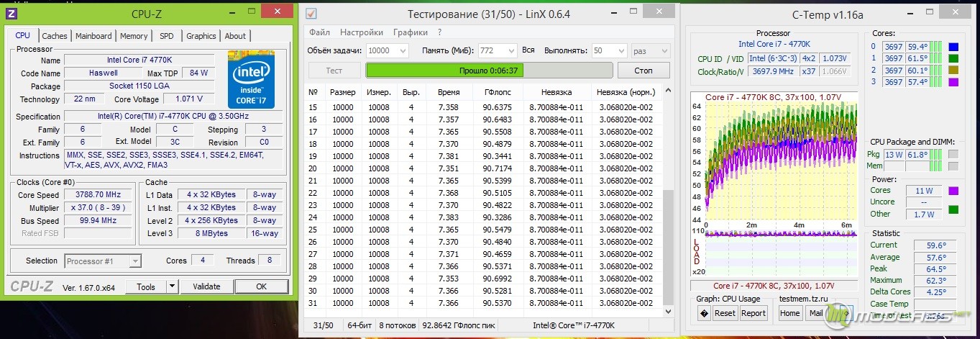Open the Tools dropdown arrow in CPU-Z
Image resolution: width=980 pixels, height=339 pixels.
point(172,286)
